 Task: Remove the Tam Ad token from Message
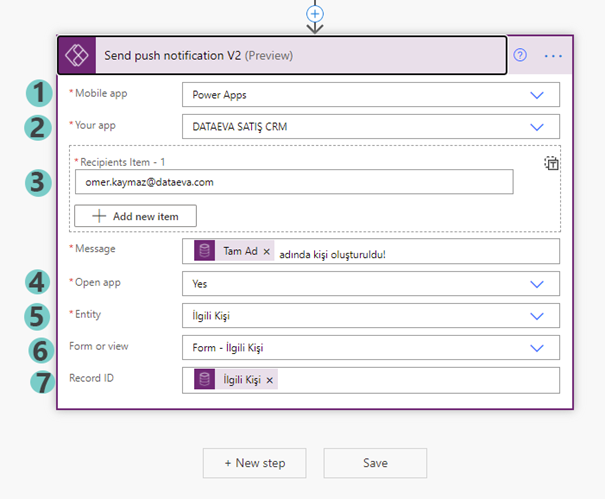(267, 252)
